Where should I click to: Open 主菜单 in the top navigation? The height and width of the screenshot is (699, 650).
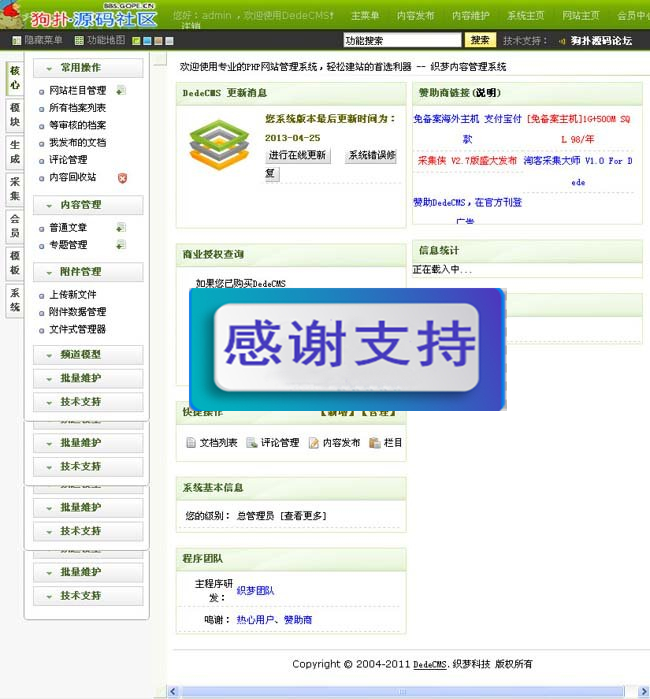pos(365,16)
